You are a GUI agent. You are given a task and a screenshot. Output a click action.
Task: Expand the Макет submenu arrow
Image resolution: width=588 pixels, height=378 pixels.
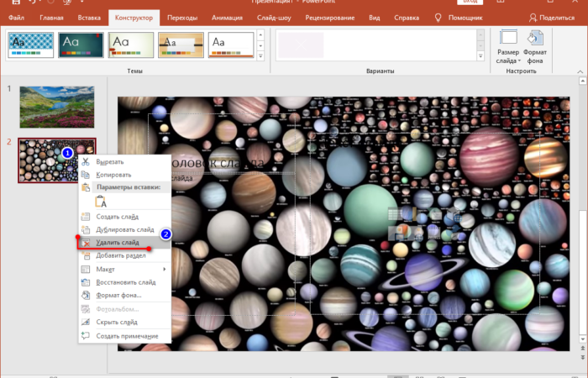pyautogui.click(x=164, y=269)
